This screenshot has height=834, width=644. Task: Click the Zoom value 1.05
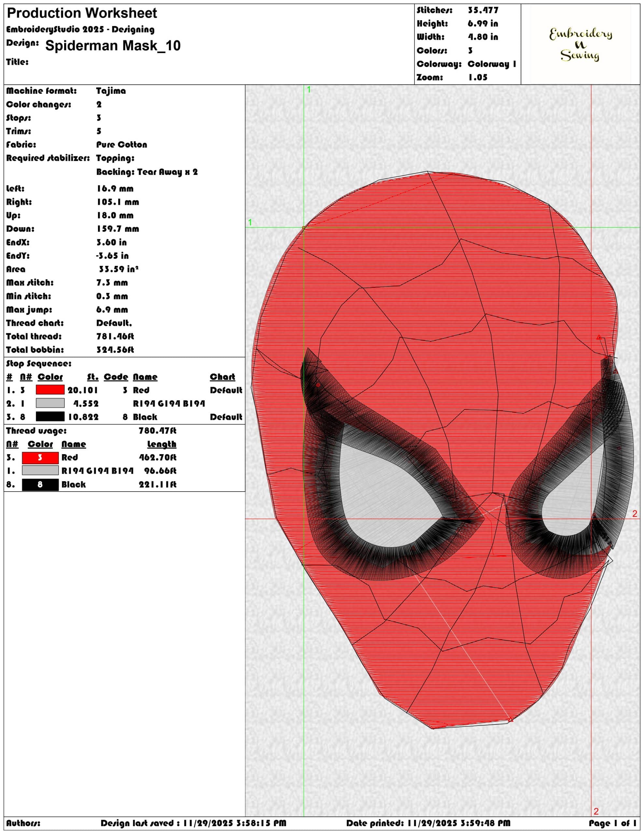[478, 78]
